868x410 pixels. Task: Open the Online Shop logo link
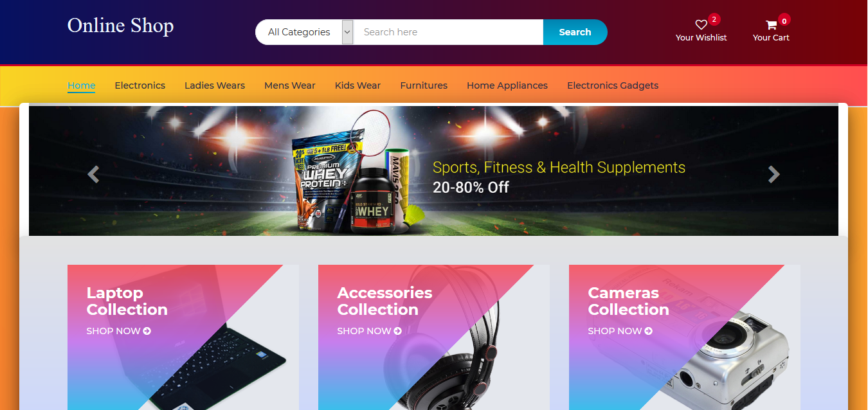pyautogui.click(x=121, y=25)
